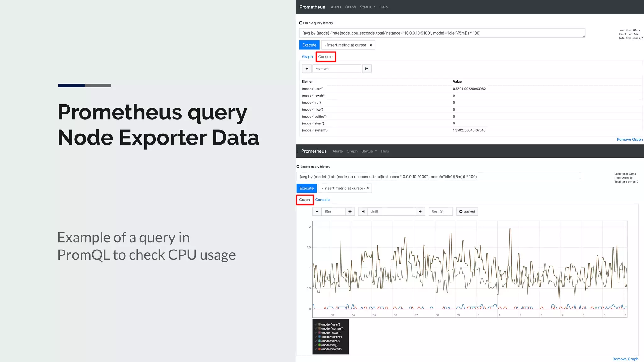Screen dimensions: 644x362
Task: Click Remove Graph below the chart legend
Action: 625,359
